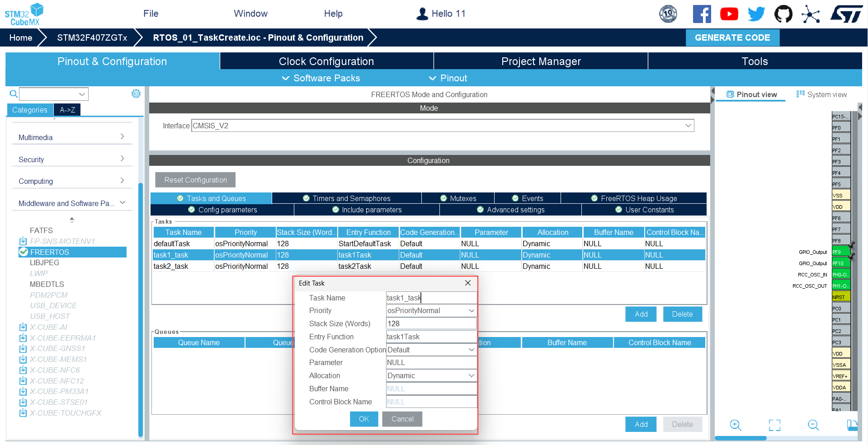Open the Priority dropdown in Edit Task
This screenshot has width=868, height=445.
pos(472,311)
